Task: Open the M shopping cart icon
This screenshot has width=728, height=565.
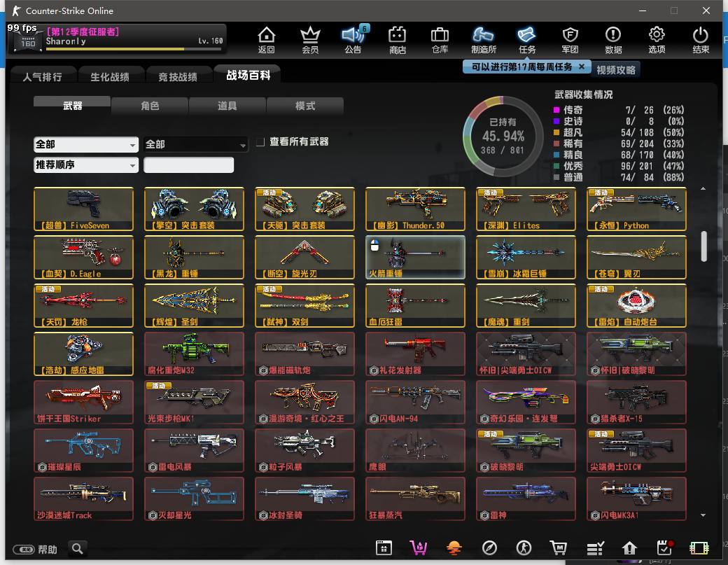Action: click(559, 548)
